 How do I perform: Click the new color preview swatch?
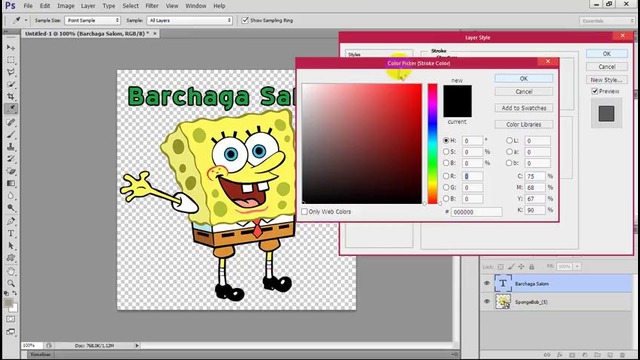pyautogui.click(x=458, y=93)
